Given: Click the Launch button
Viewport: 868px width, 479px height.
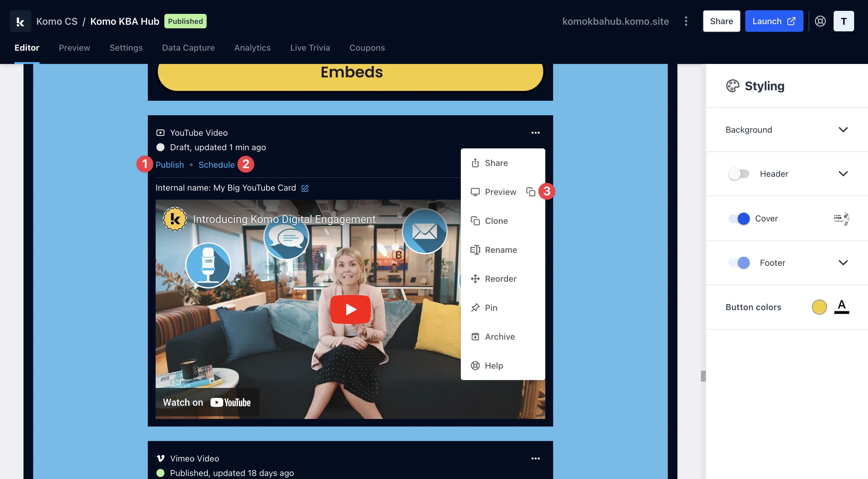Looking at the screenshot, I should (774, 21).
